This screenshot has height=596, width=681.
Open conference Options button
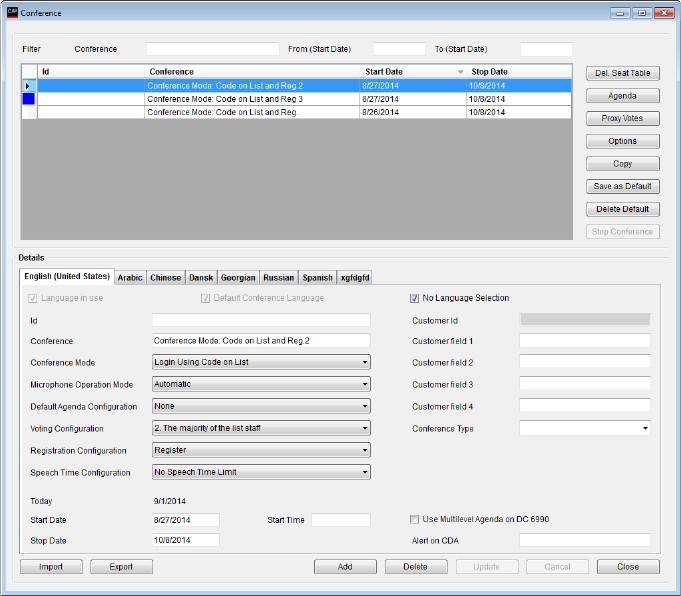pyautogui.click(x=622, y=141)
